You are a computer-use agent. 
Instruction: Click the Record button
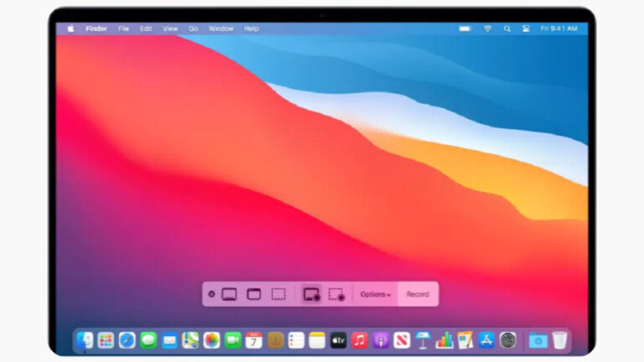[418, 294]
